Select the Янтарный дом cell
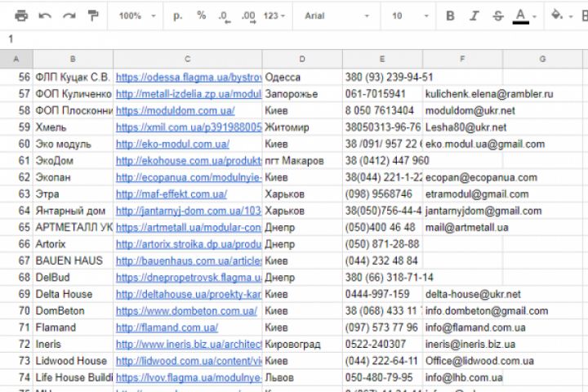Screen dimensions: 588x392 tap(73, 211)
